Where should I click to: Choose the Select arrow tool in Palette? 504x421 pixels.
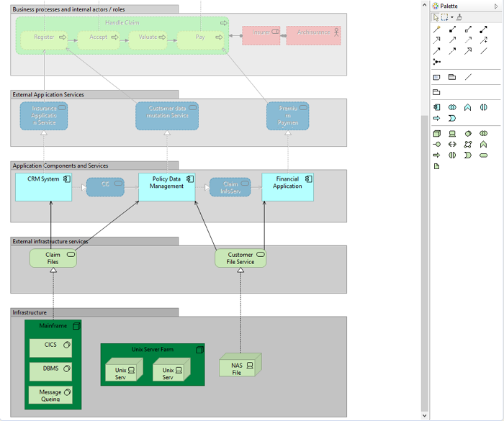[436, 17]
